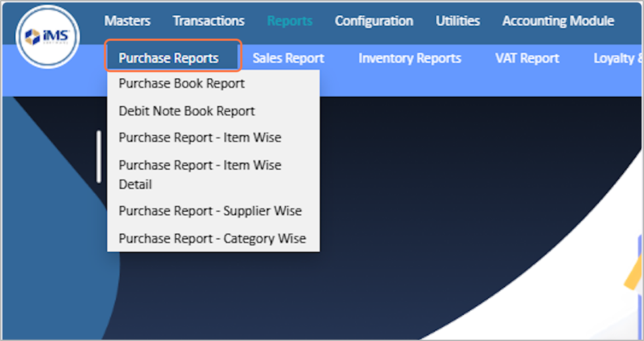The image size is (644, 341).
Task: Select Purchase Report - Item Wise
Action: pyautogui.click(x=199, y=138)
